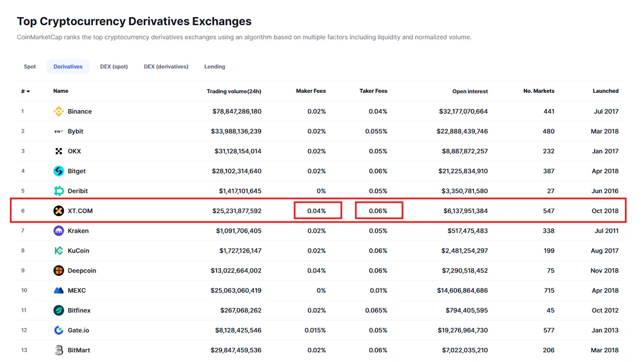Open the Binance exchange name link
Viewport: 644px width, 362px height.
80,112
